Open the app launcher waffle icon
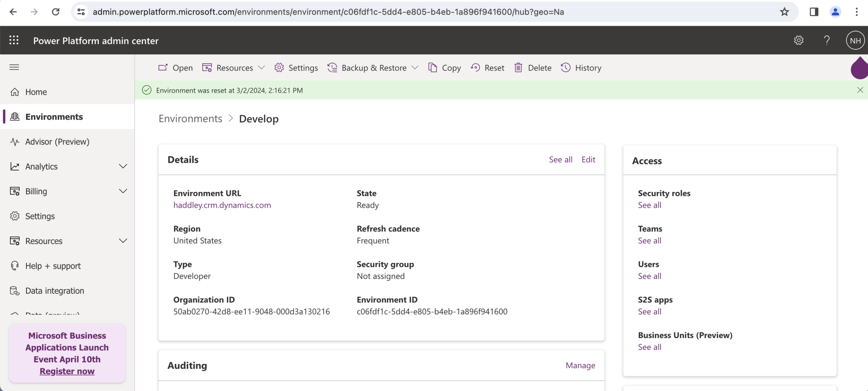This screenshot has width=868, height=391. 14,40
